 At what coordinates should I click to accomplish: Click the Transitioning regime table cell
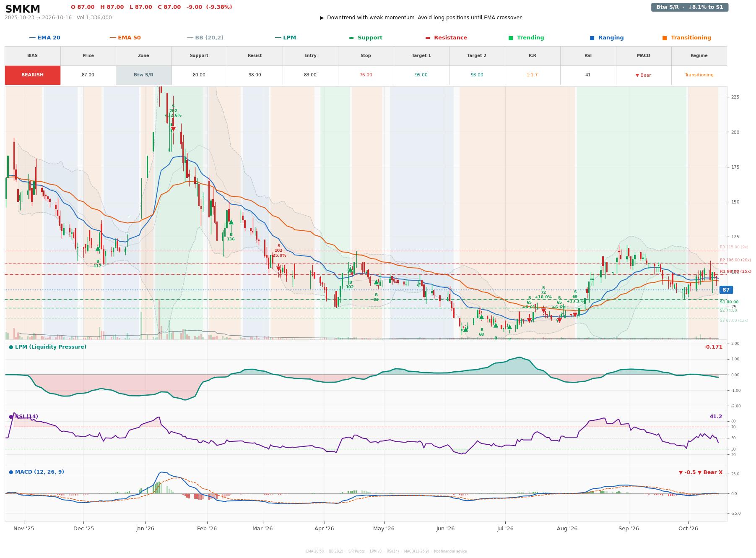click(699, 75)
